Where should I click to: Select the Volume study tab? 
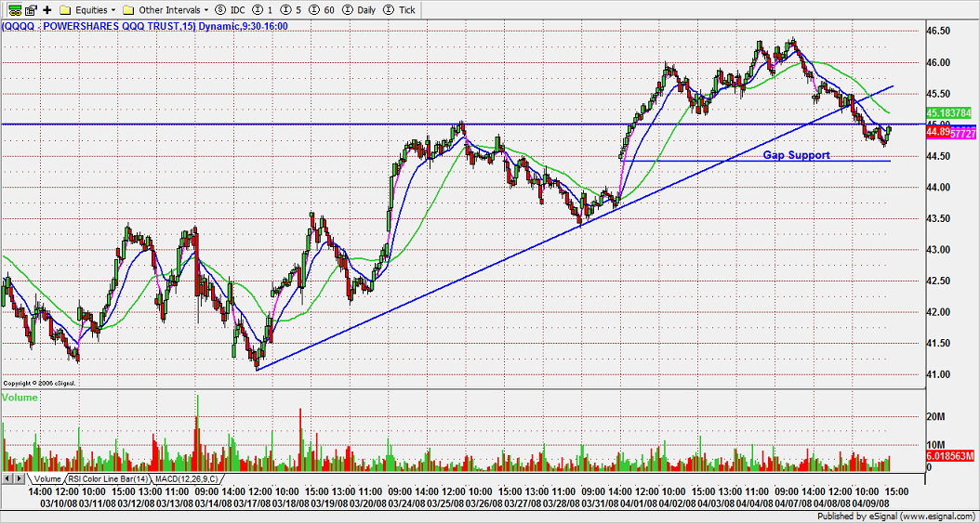point(46,478)
